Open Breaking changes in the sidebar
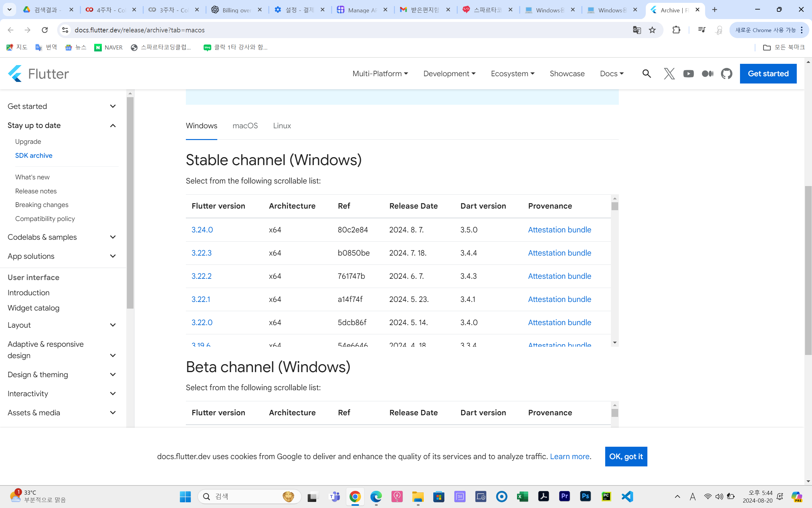This screenshot has width=812, height=508. point(42,204)
